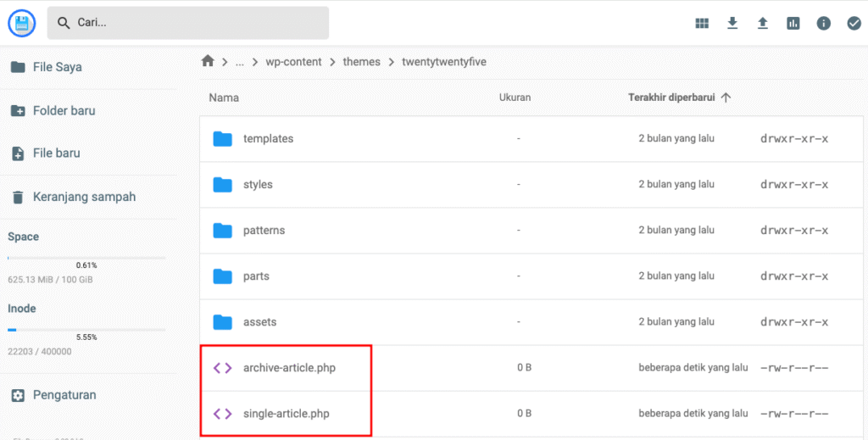Click the parts folder icon
The width and height of the screenshot is (868, 440).
click(223, 276)
